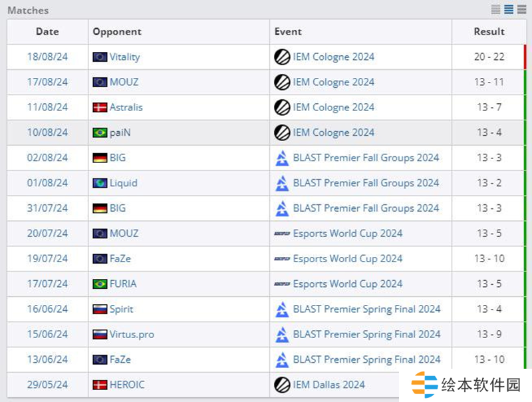Click the 20 - 22 result against Vitality
Screen dimensions: 532x402
[489, 57]
